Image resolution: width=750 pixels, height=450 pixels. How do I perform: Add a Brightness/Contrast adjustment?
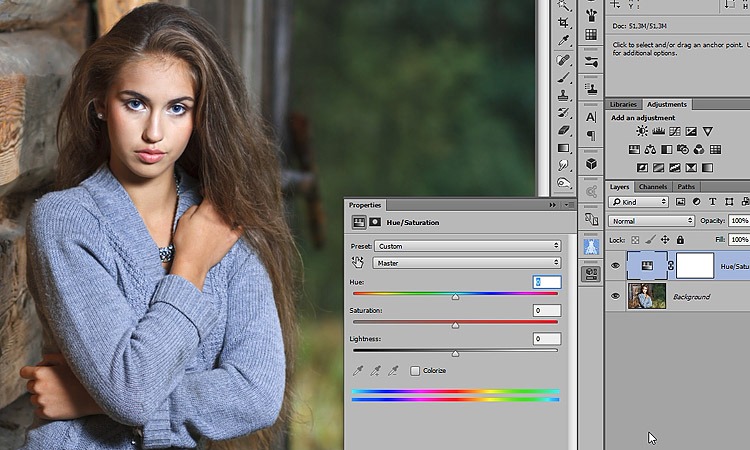(642, 131)
